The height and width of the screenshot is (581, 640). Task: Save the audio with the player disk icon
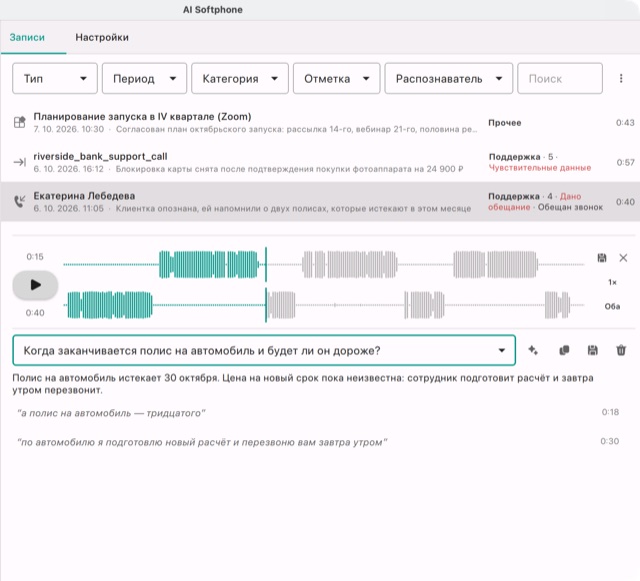(602, 258)
